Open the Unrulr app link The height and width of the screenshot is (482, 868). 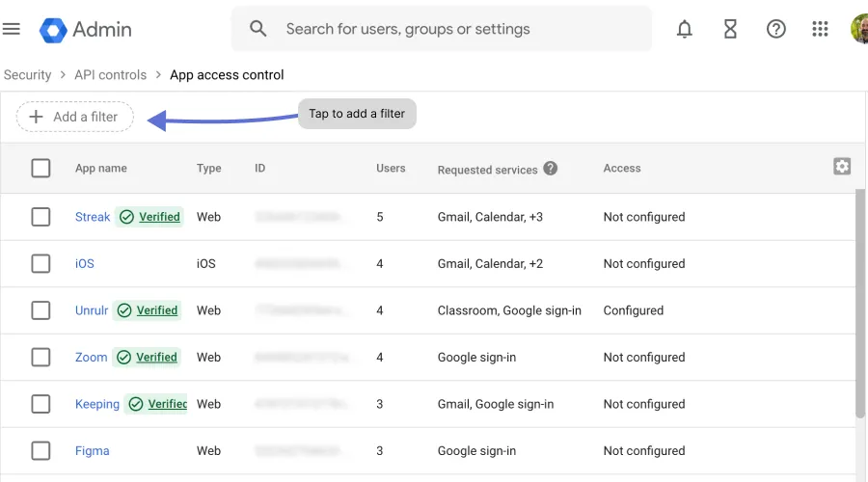pyautogui.click(x=92, y=310)
